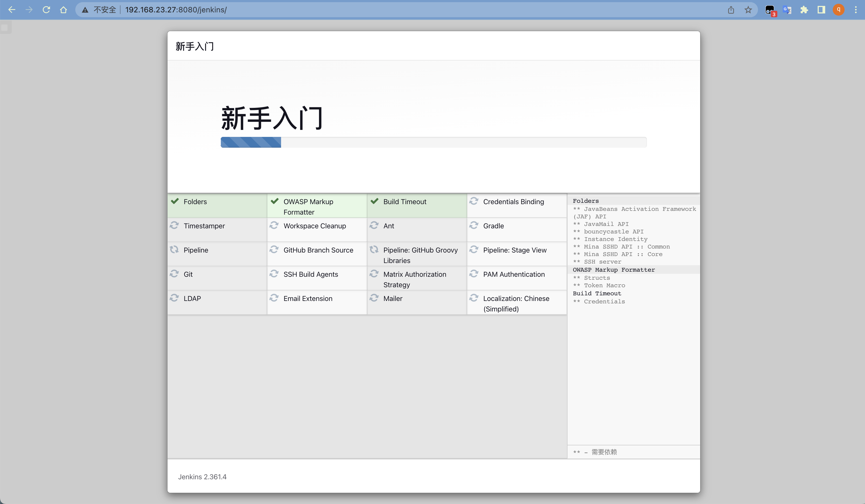Click the Instance Identity log line

610,239
